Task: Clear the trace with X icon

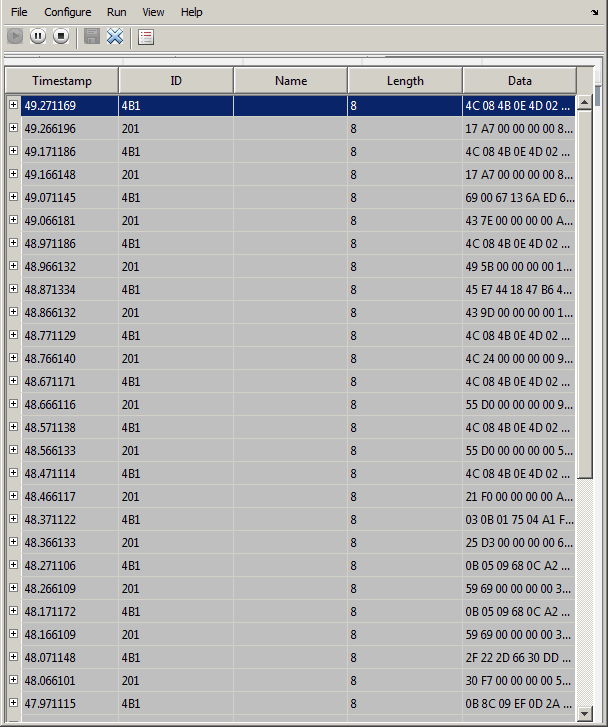Action: pyautogui.click(x=115, y=36)
